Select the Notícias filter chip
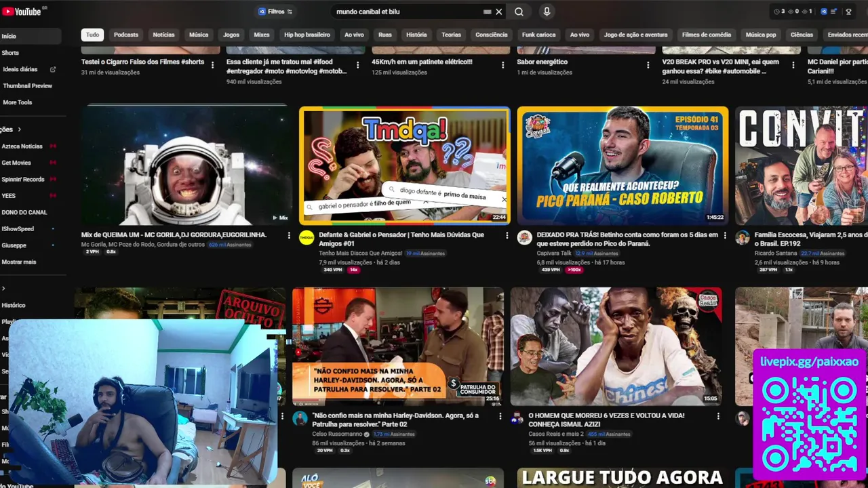Image resolution: width=868 pixels, height=488 pixels. (x=163, y=35)
